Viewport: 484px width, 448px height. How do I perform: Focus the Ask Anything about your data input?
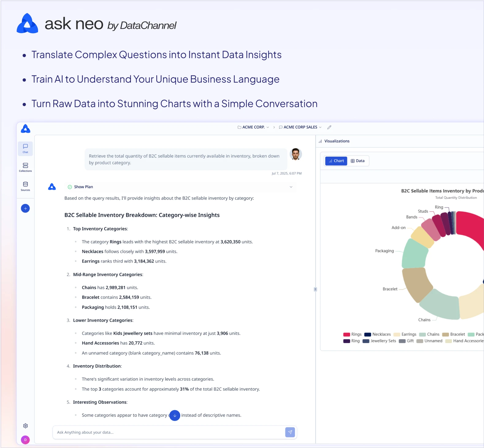click(170, 432)
